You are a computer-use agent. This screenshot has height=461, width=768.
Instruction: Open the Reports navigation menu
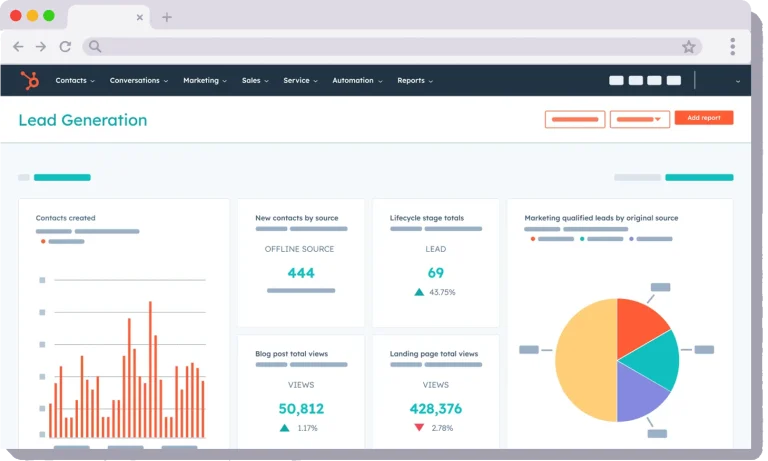[415, 80]
